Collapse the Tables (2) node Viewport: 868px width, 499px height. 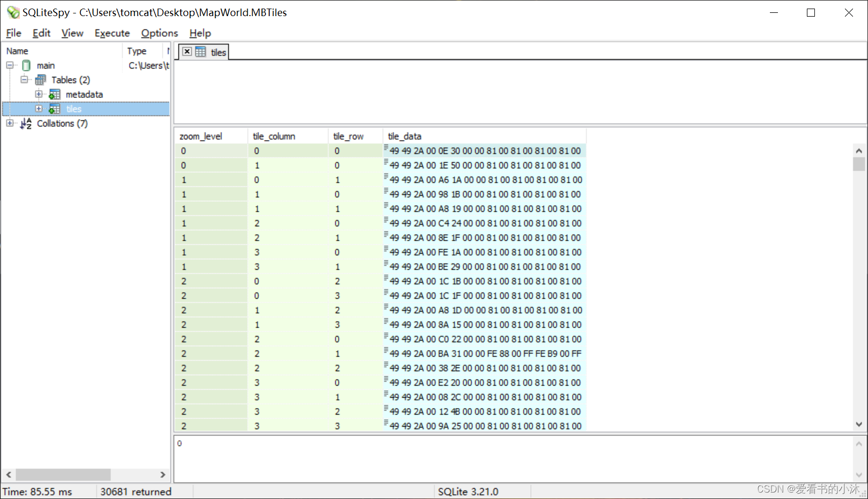coord(24,80)
